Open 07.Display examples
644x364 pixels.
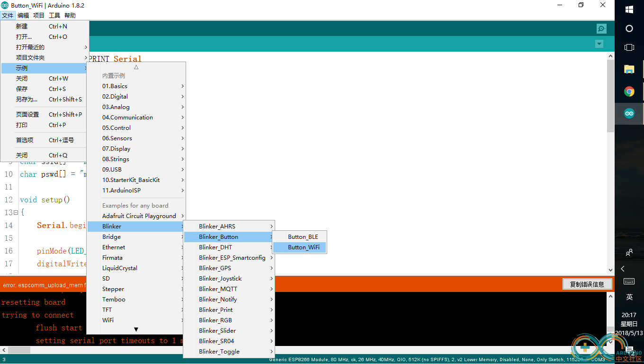(136, 149)
